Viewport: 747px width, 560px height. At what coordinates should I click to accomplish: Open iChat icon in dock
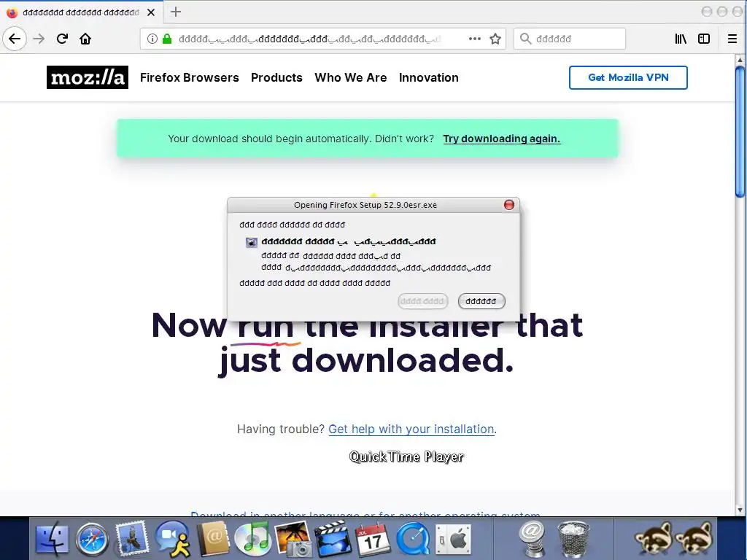[172, 539]
